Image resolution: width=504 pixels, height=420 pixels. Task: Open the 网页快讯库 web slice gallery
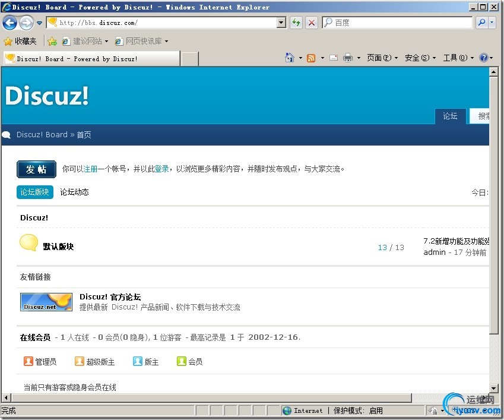point(141,41)
